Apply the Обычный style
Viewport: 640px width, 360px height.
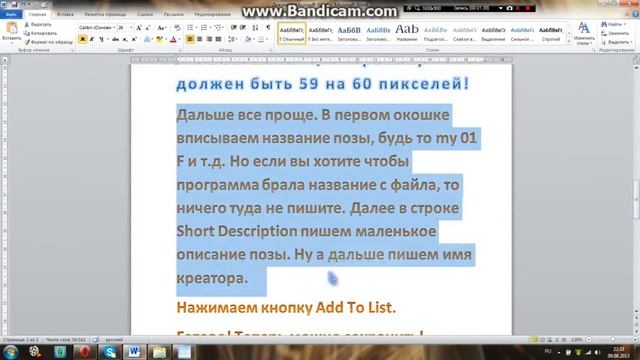coord(291,33)
